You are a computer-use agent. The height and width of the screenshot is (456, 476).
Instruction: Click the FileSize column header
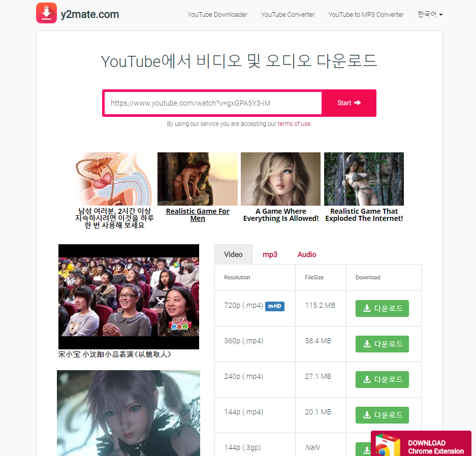pyautogui.click(x=314, y=277)
